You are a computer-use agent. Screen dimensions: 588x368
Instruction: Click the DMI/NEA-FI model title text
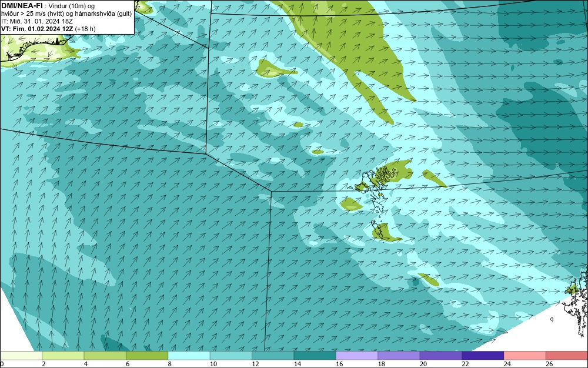[22, 5]
